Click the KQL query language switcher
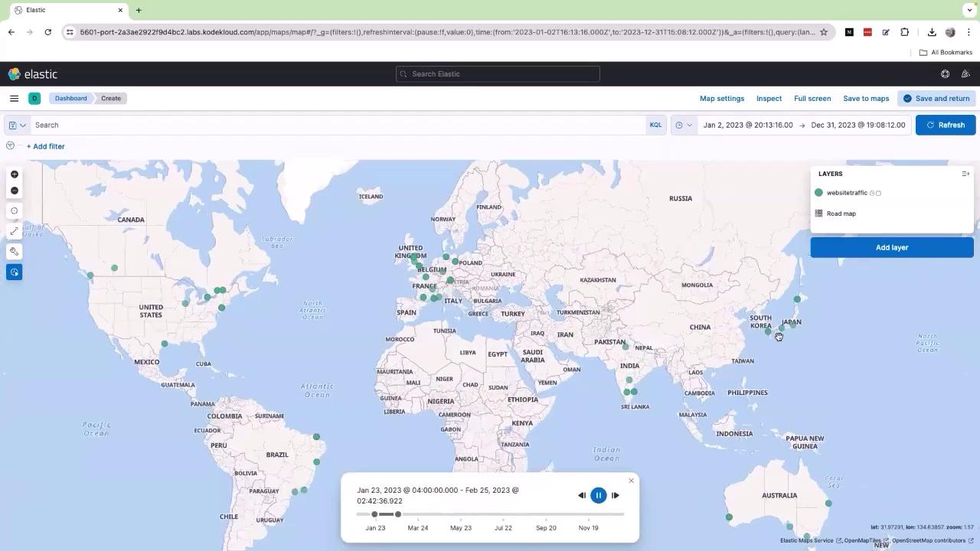The image size is (980, 551). [x=655, y=125]
